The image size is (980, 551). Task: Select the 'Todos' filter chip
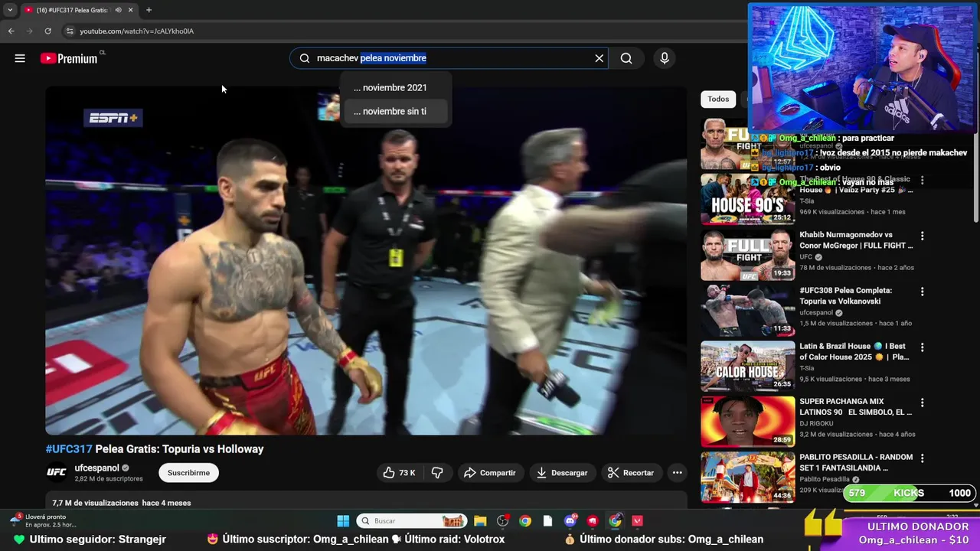pyautogui.click(x=718, y=99)
